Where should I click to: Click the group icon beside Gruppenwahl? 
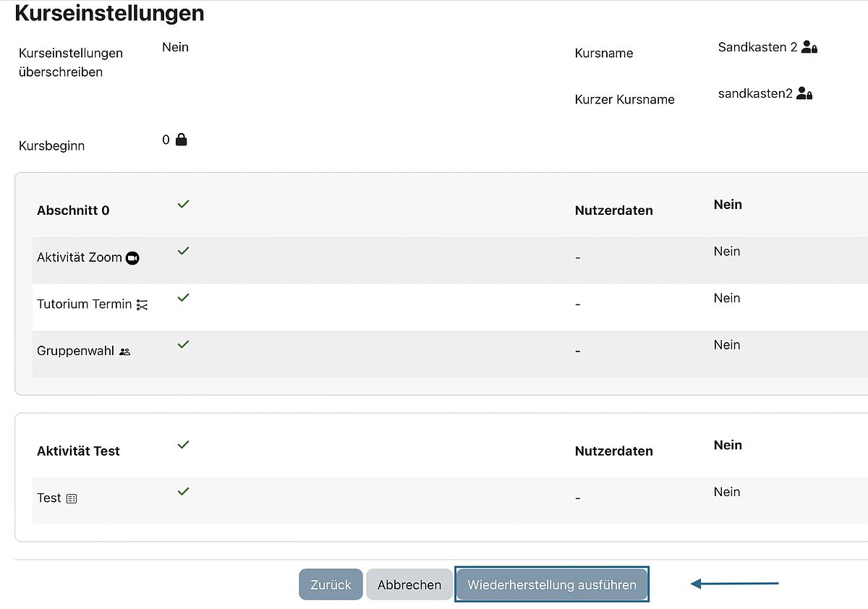tap(125, 352)
